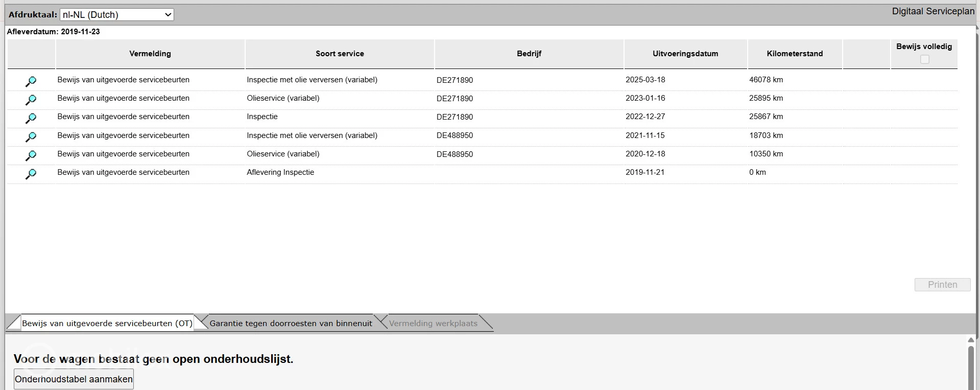Click the Soort service column header
The height and width of the screenshot is (390, 980).
[340, 54]
